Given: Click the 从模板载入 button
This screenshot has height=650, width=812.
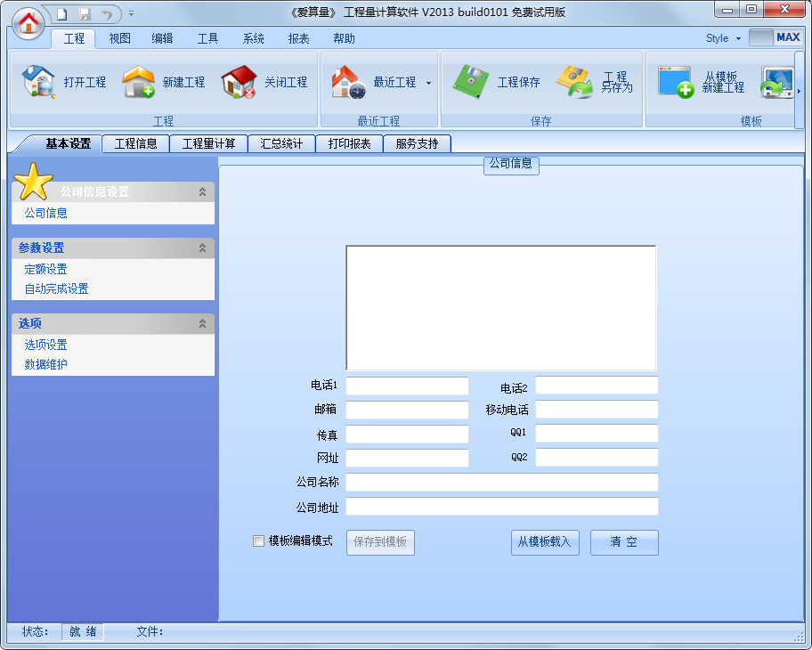Looking at the screenshot, I should [x=545, y=542].
